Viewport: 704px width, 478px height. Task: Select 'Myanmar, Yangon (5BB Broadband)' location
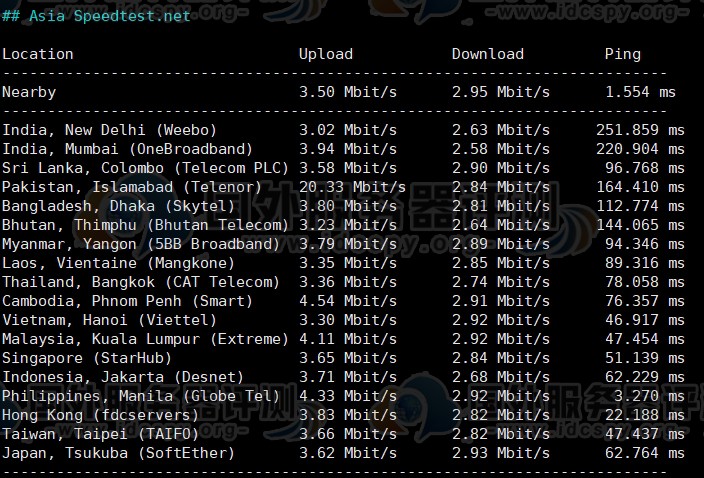point(141,244)
